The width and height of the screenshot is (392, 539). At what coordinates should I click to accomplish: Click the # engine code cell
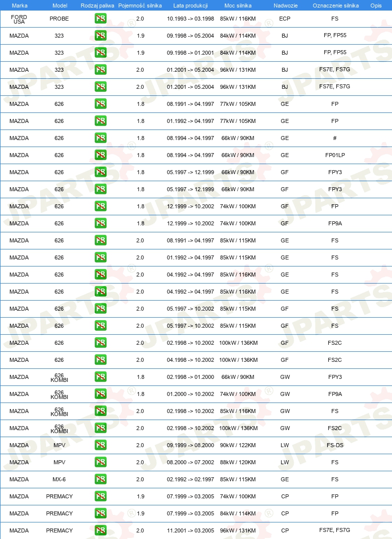[x=335, y=138]
